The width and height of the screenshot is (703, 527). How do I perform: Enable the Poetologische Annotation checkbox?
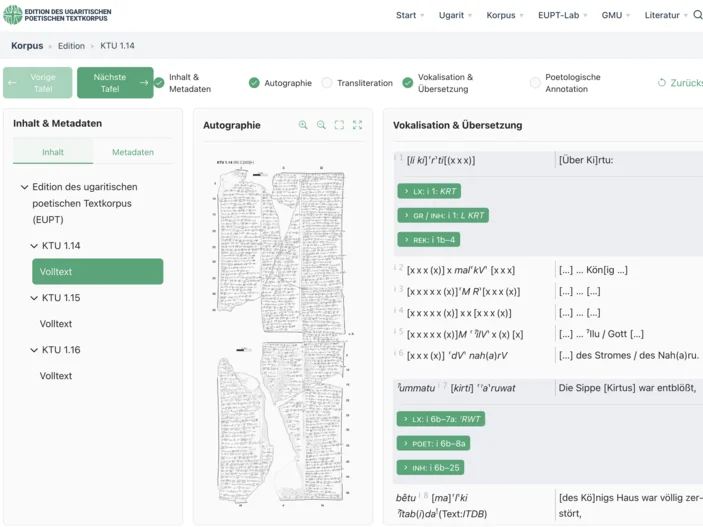(535, 83)
